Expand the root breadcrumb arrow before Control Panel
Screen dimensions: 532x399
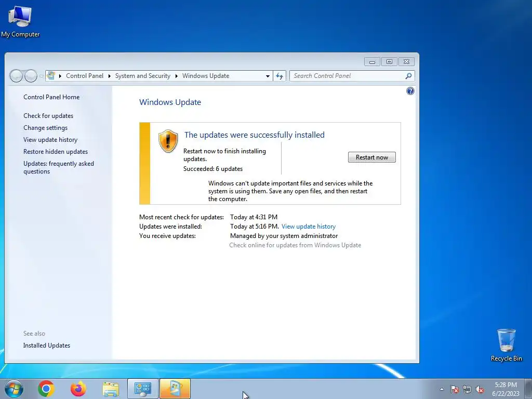60,76
